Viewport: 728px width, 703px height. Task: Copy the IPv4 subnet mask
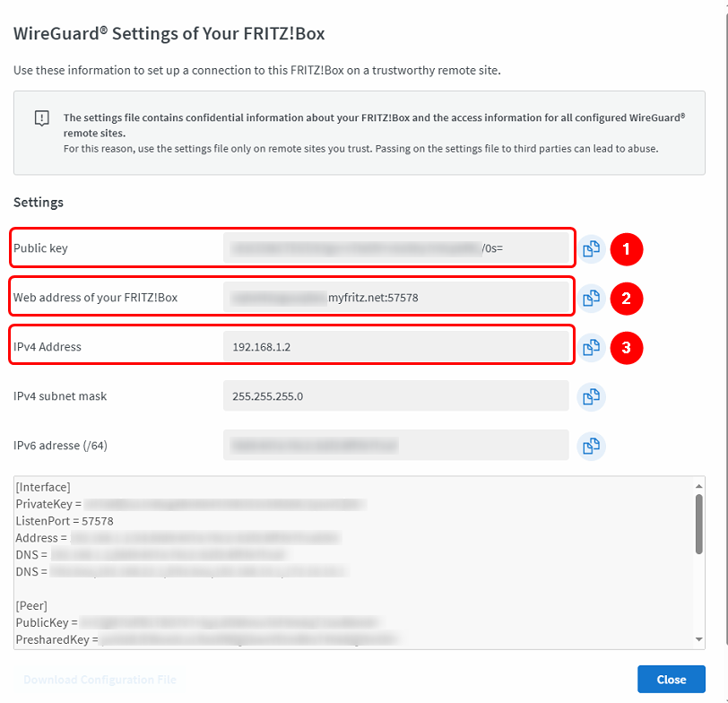tap(591, 396)
